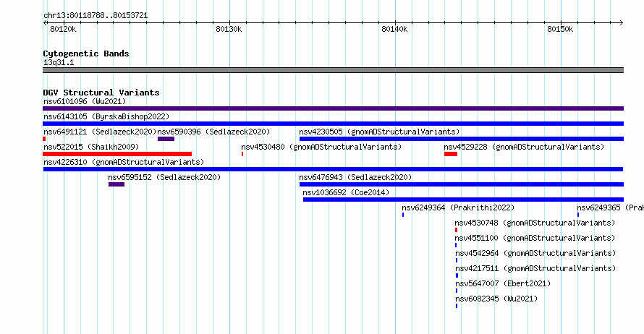Click the nsv6491121 (Sedlazeck2020) label
This screenshot has height=334, width=644.
pos(100,132)
